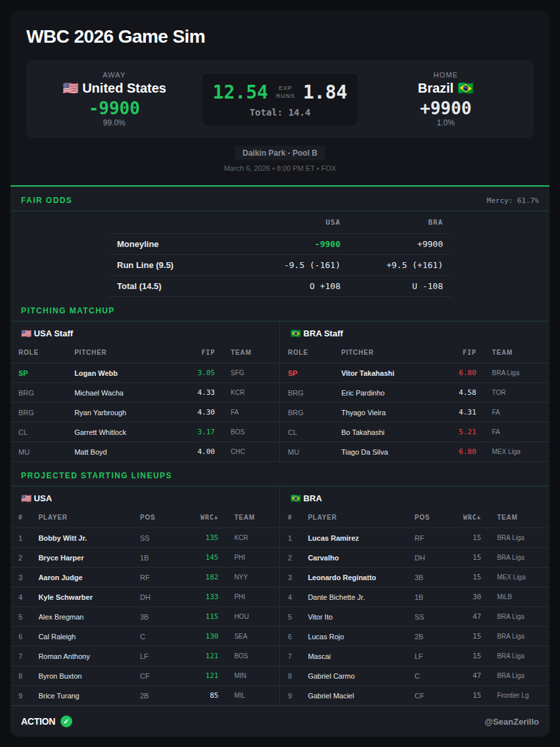Click the 12.54 expected runs value

pyautogui.click(x=240, y=92)
